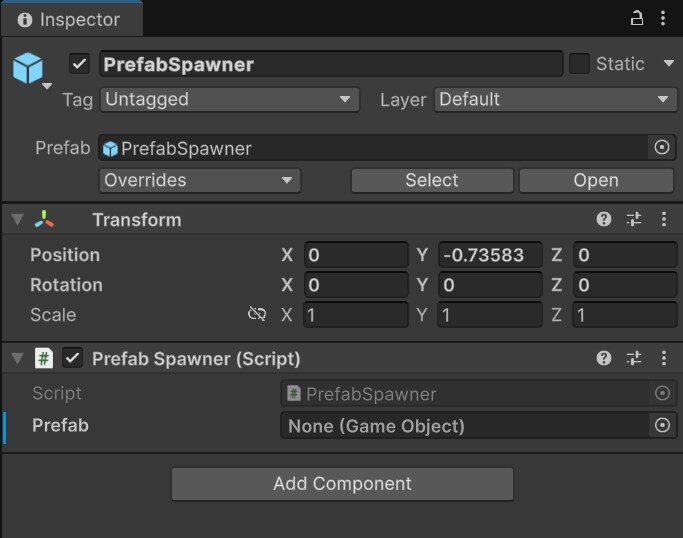Enable the Static checkbox
This screenshot has width=683, height=538.
pos(579,64)
